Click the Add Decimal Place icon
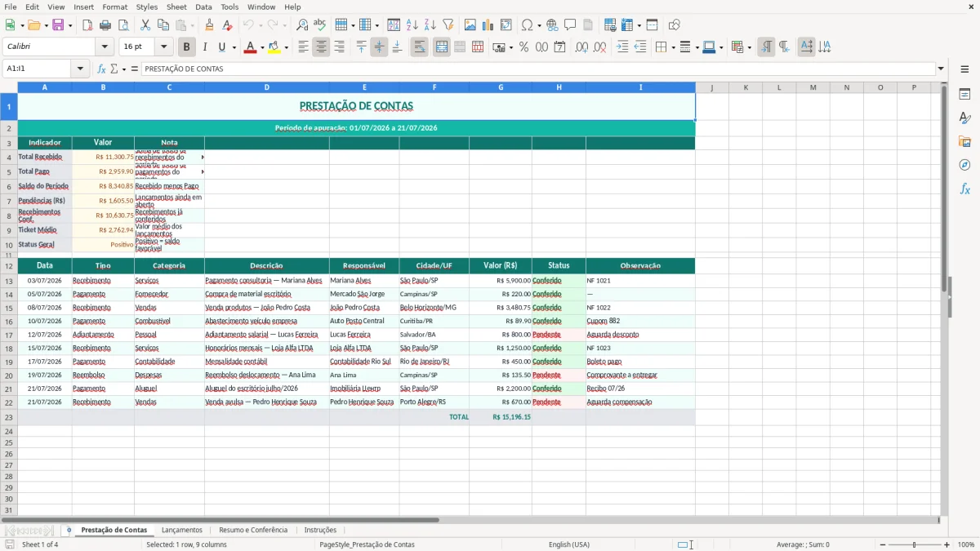Viewport: 980px width, 551px height. point(581,47)
